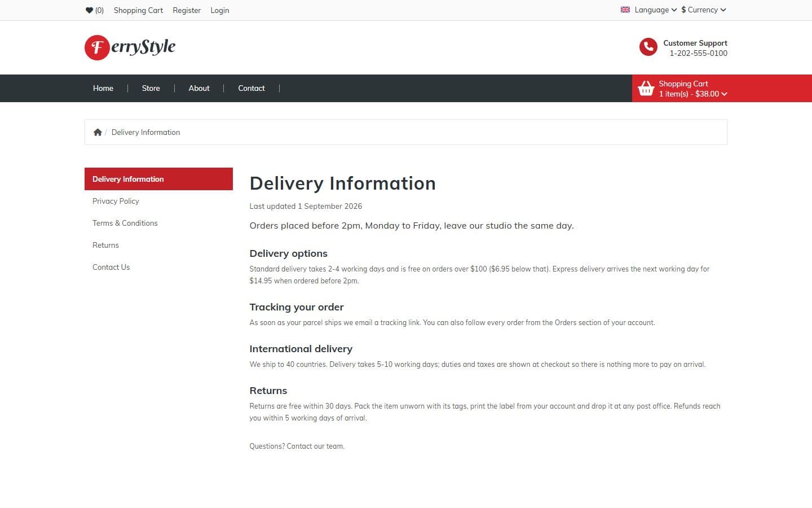This screenshot has height=508, width=812.
Task: Click the 'Customer Support' label
Action: coord(695,43)
